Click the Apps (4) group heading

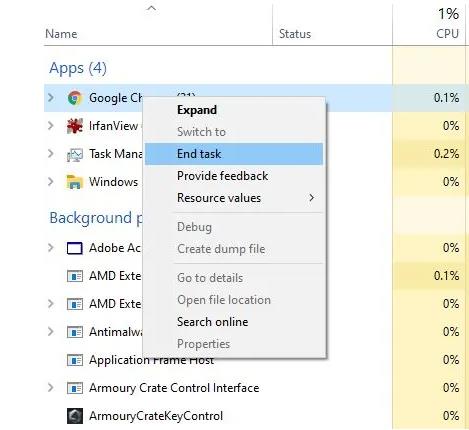pyautogui.click(x=78, y=68)
